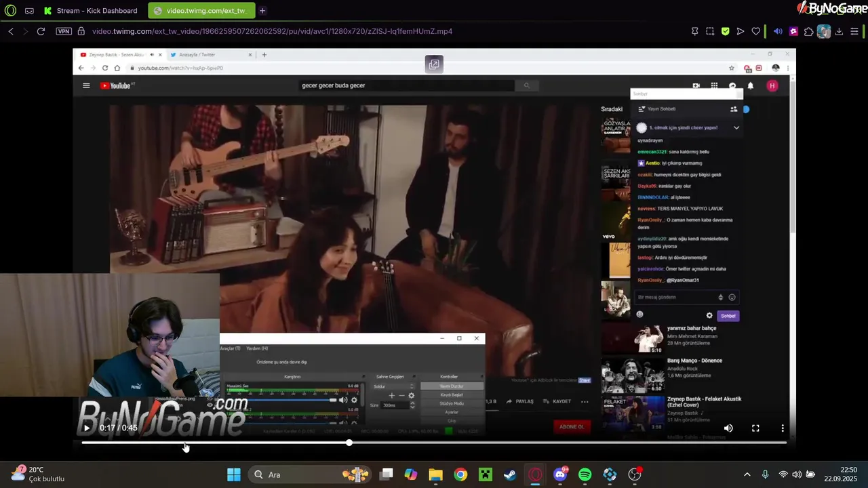Open the Easy Setup sliders menu
The image size is (868, 488).
tap(854, 31)
